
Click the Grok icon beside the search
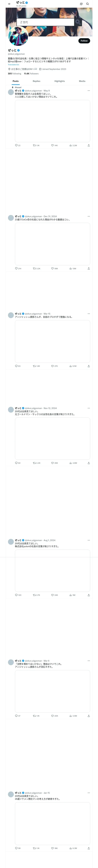81,4
